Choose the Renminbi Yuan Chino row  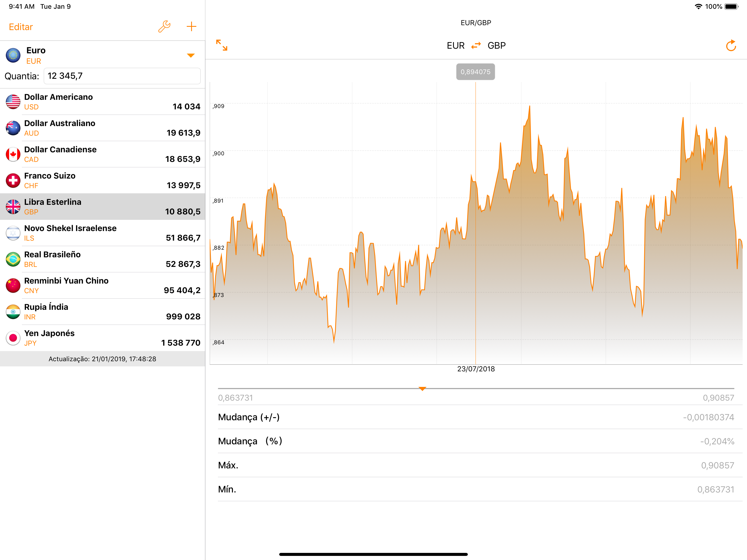click(x=102, y=285)
